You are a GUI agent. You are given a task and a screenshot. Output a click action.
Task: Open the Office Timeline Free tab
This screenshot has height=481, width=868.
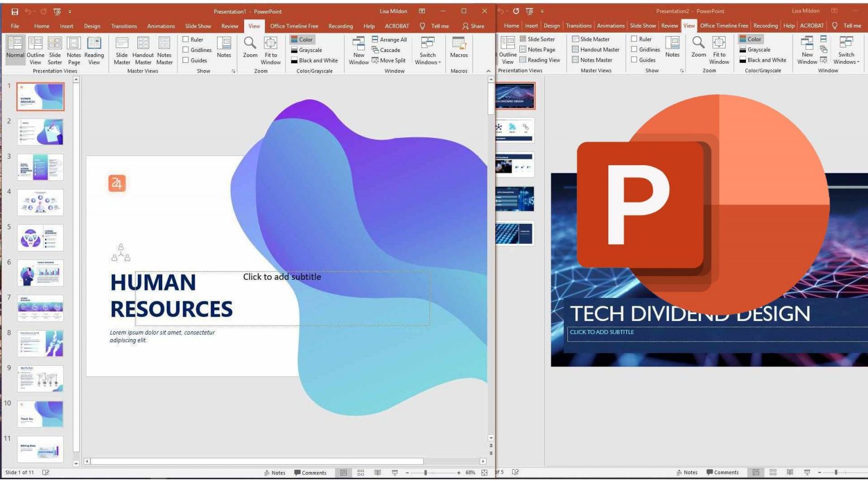coord(294,25)
